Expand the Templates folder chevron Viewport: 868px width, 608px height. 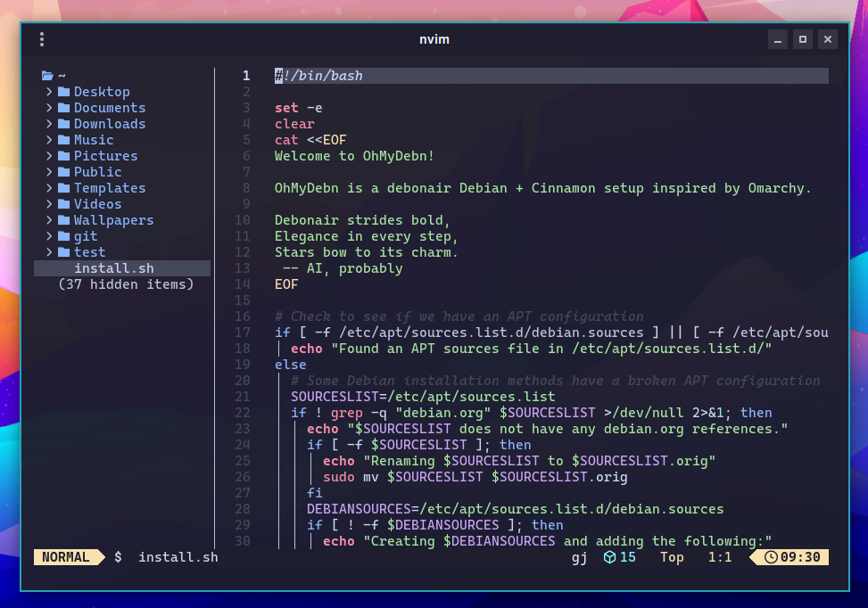[x=49, y=187]
